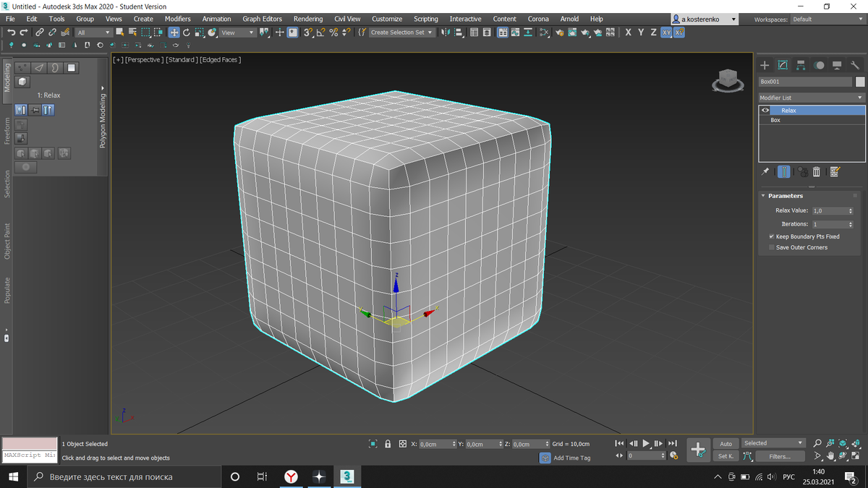Activate the Select and Scale tool
Screen dimensions: 868x488
tap(199, 33)
